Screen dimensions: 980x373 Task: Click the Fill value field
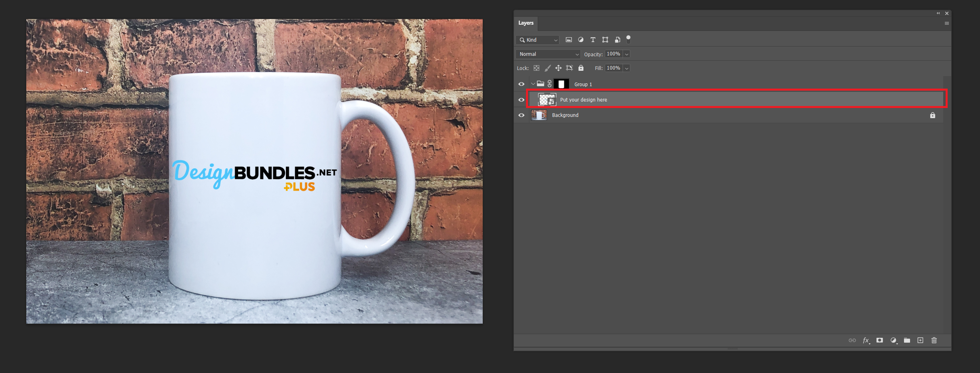click(x=613, y=68)
